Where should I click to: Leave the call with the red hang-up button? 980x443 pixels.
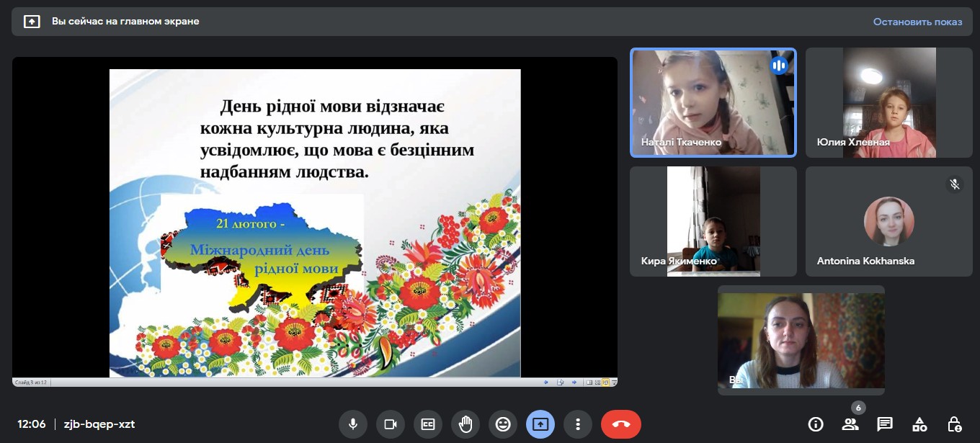click(621, 424)
